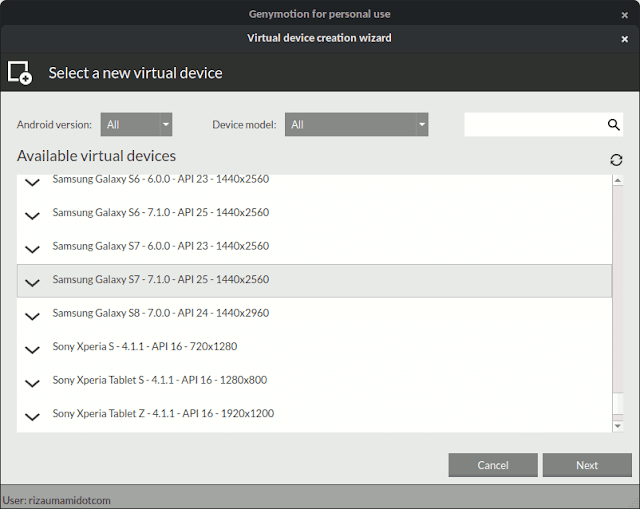
Task: Click the device list scrollbar thumb
Action: pyautogui.click(x=618, y=403)
